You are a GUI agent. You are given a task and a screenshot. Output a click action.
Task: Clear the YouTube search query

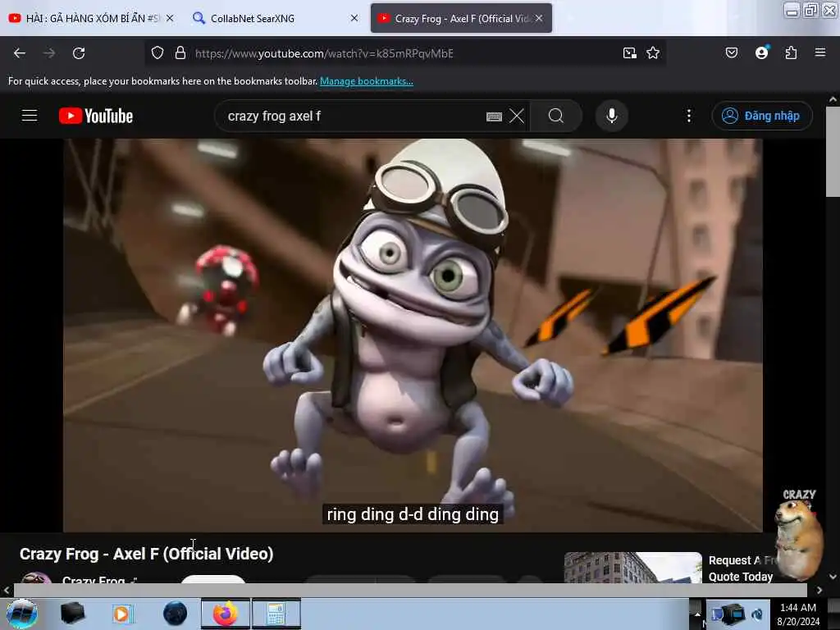point(517,116)
